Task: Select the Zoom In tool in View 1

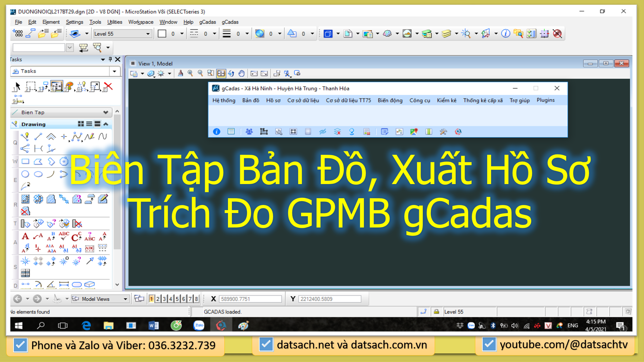Action: pos(190,73)
